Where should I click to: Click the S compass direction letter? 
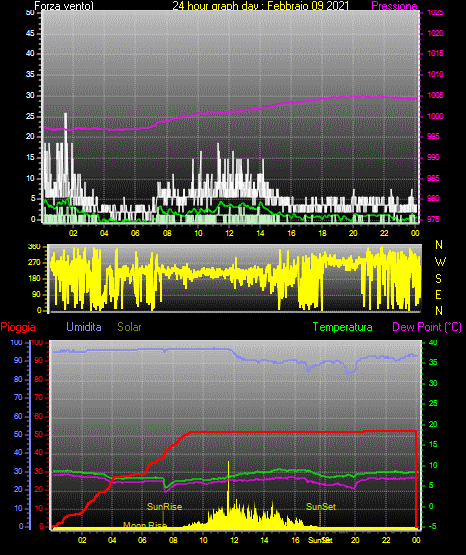pos(438,279)
